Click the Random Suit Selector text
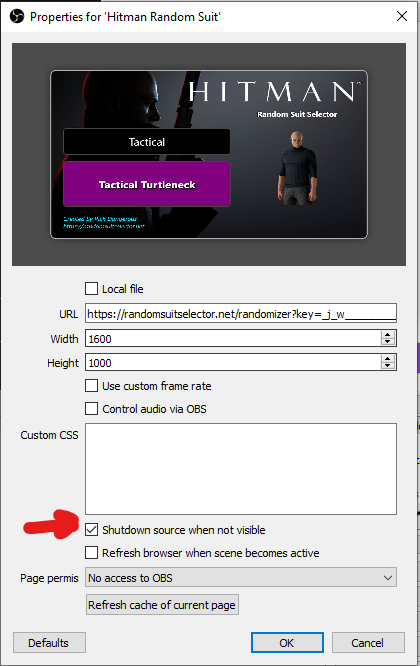The image size is (420, 666). [297, 114]
